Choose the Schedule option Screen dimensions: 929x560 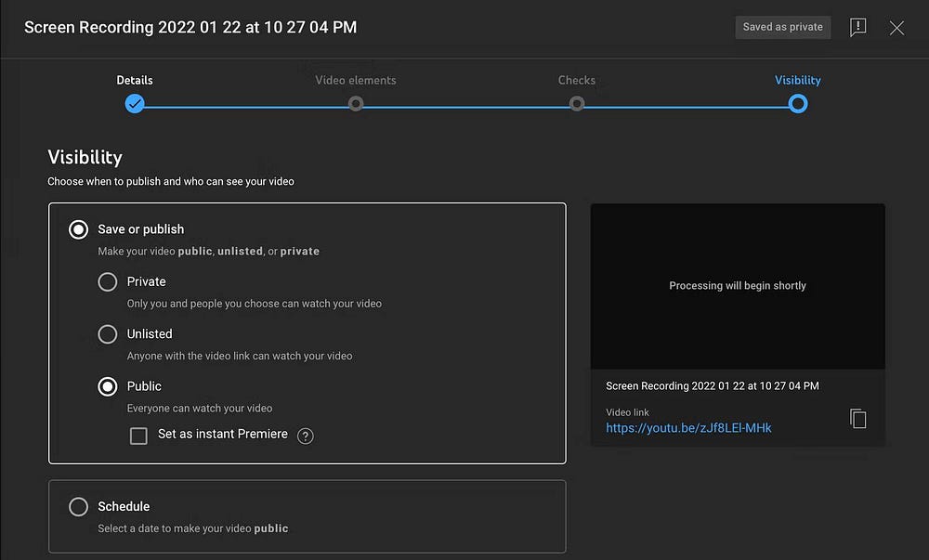point(79,506)
